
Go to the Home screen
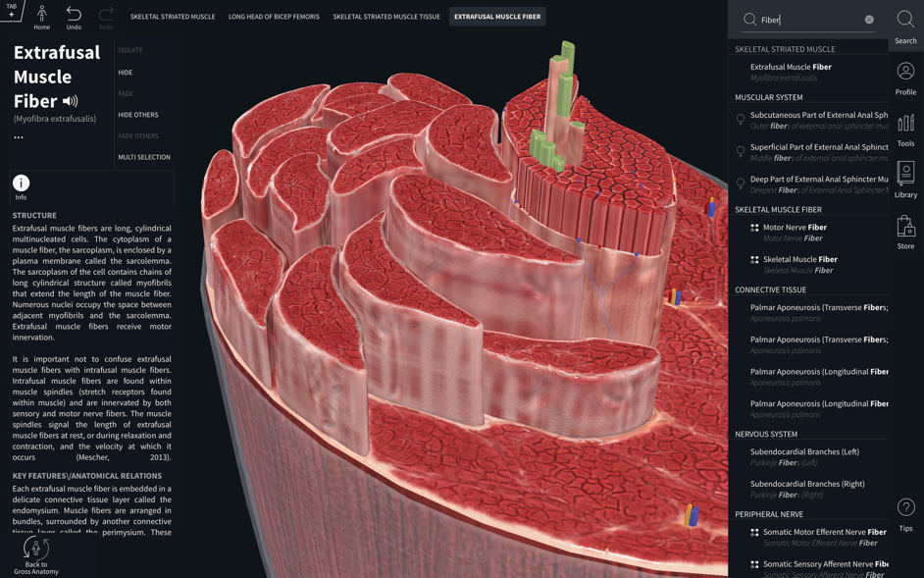point(41,17)
